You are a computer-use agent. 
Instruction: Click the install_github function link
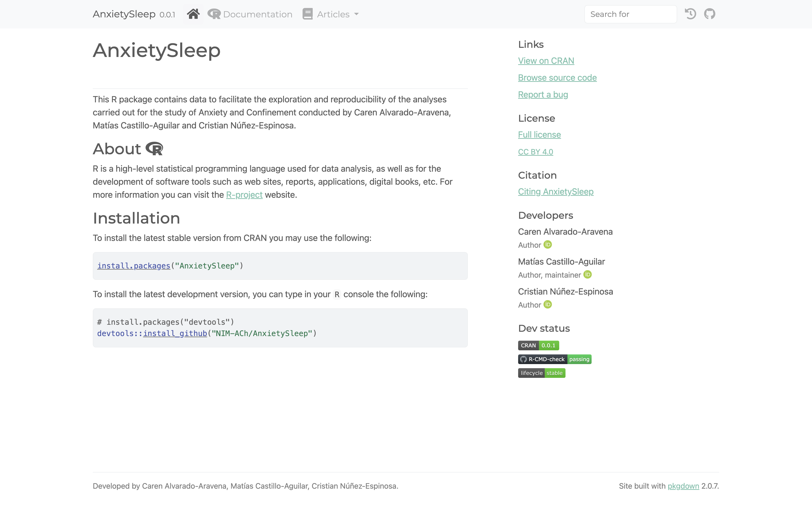[x=175, y=333]
